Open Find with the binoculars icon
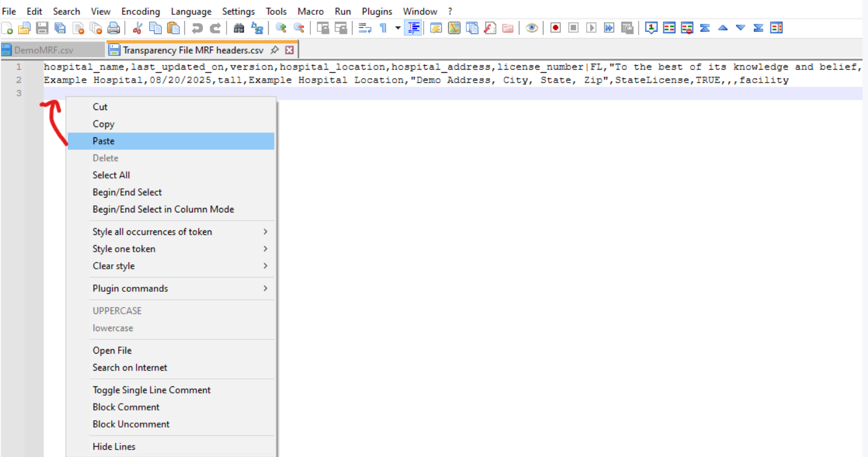The image size is (868, 457). pos(239,28)
